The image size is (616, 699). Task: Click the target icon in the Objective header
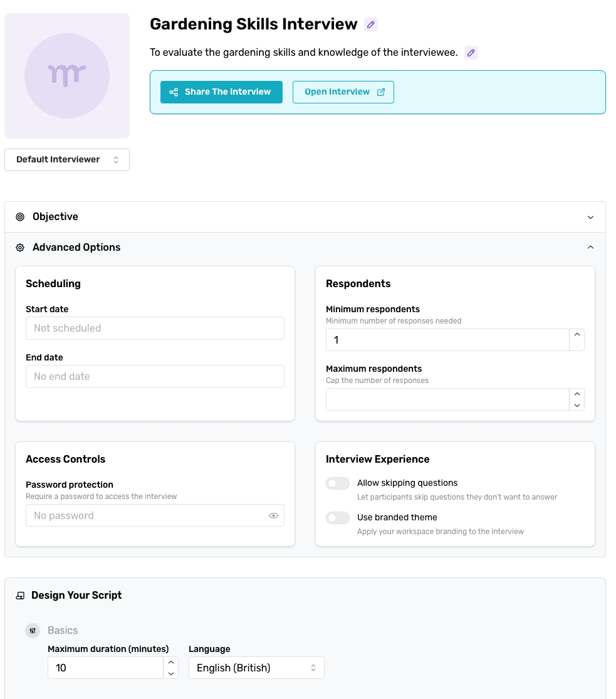[19, 216]
